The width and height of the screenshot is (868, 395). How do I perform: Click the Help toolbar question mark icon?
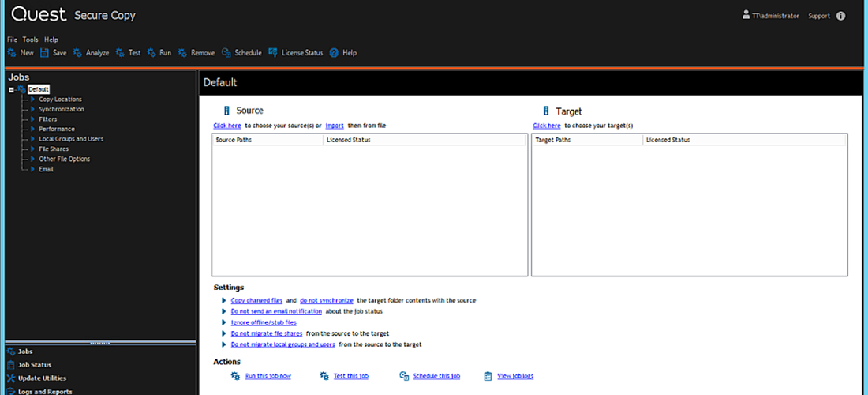334,53
